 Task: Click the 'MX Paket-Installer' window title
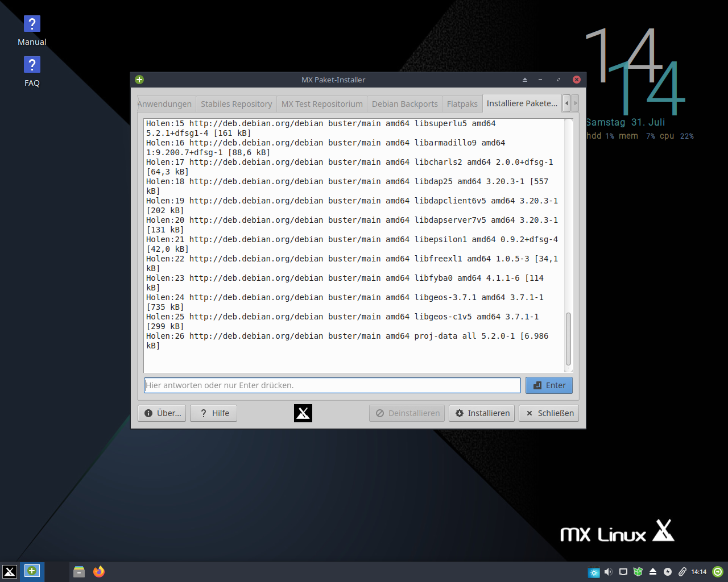333,80
